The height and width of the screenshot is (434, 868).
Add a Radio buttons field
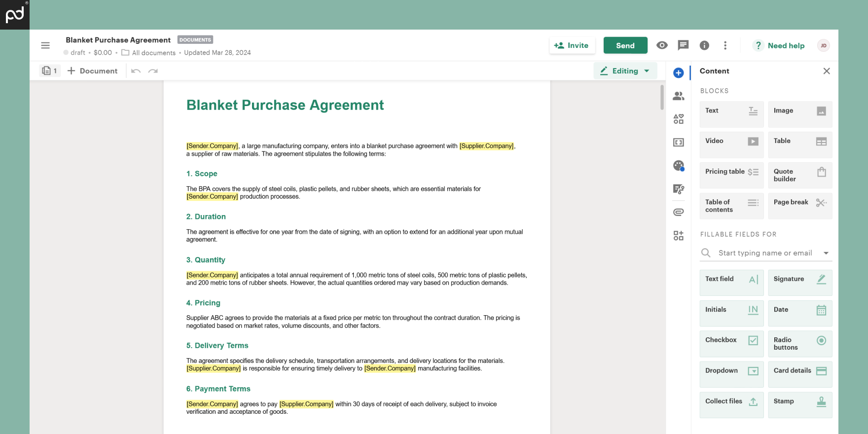800,344
